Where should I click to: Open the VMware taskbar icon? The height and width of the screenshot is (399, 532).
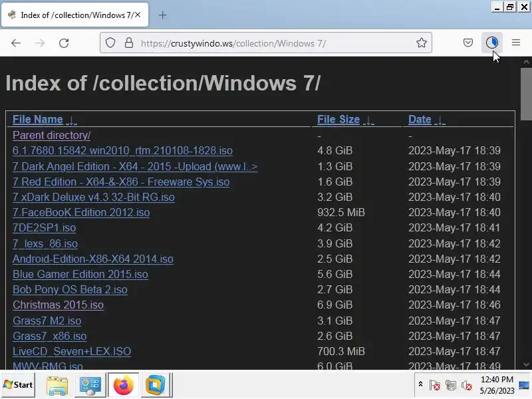[x=155, y=385]
